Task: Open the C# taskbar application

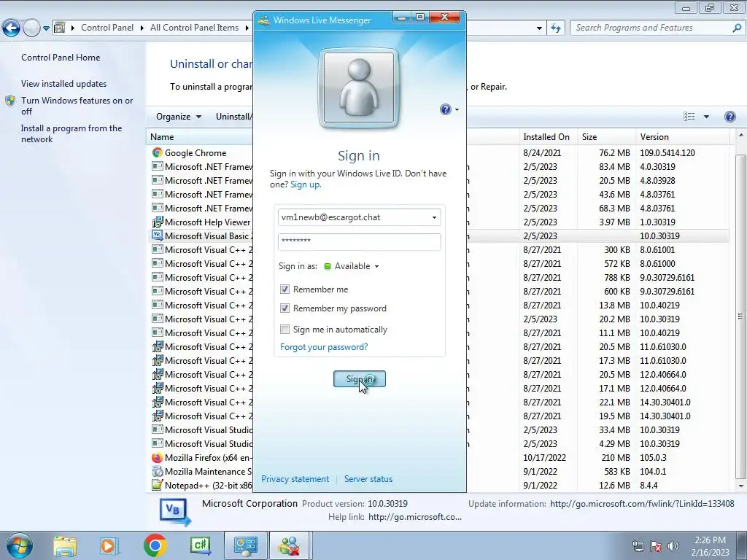Action: tap(200, 545)
